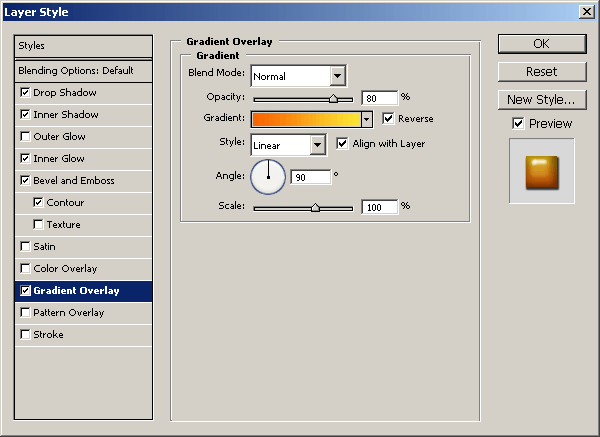Toggle the Contour checkbox
This screenshot has height=437, width=600.
38,202
